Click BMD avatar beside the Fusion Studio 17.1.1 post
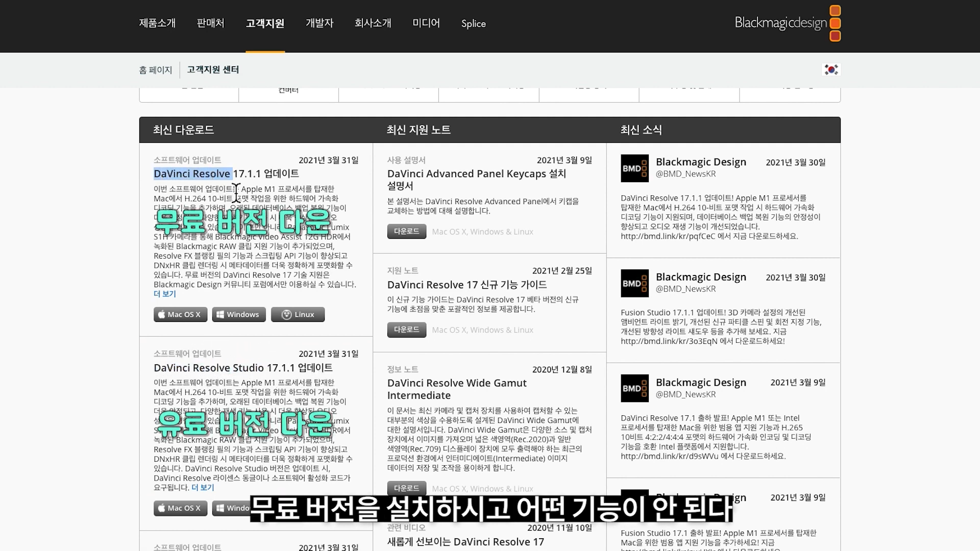Image resolution: width=980 pixels, height=551 pixels. pos(634,283)
